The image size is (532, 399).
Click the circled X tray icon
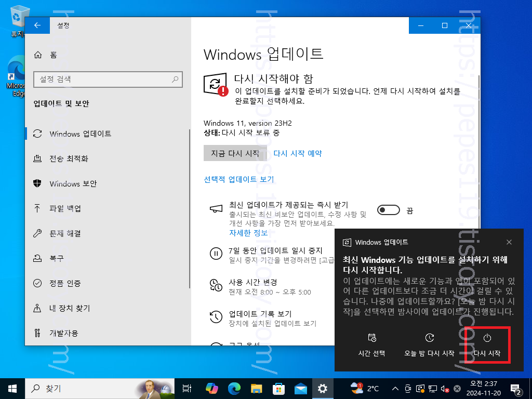[x=457, y=389]
